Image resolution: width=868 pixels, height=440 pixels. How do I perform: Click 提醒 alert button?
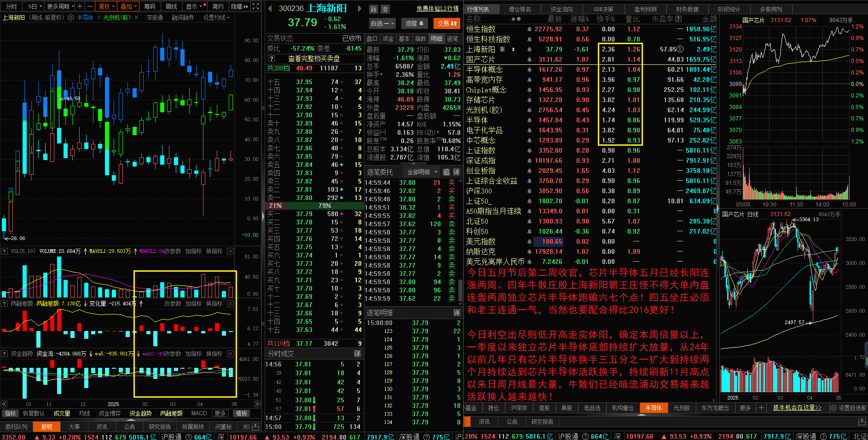[414, 23]
